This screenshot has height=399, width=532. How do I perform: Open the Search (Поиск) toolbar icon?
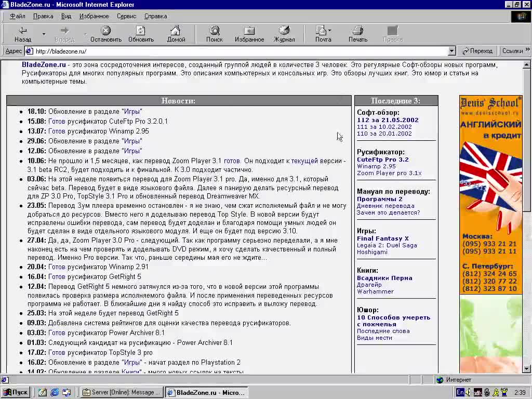214,34
